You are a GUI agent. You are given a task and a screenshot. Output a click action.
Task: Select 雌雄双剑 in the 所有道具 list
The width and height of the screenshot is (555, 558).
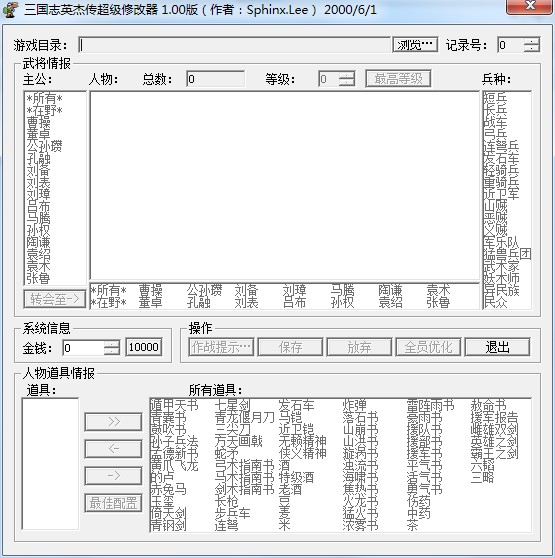pyautogui.click(x=495, y=429)
